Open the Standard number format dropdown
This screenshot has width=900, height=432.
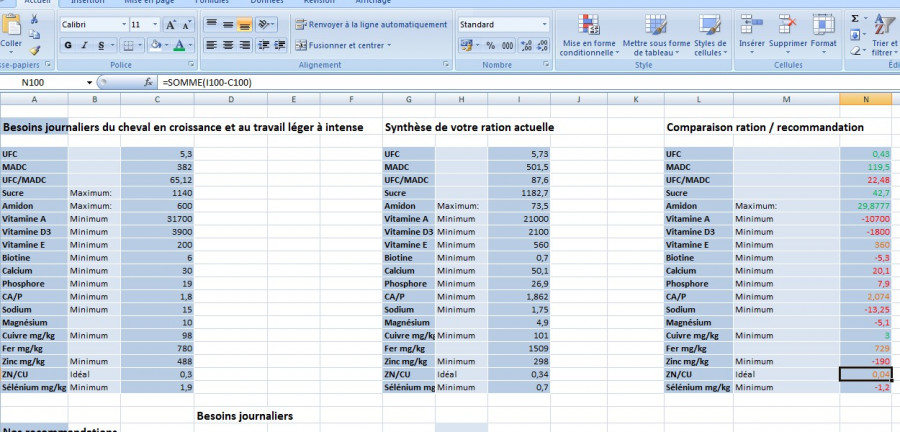pos(544,25)
